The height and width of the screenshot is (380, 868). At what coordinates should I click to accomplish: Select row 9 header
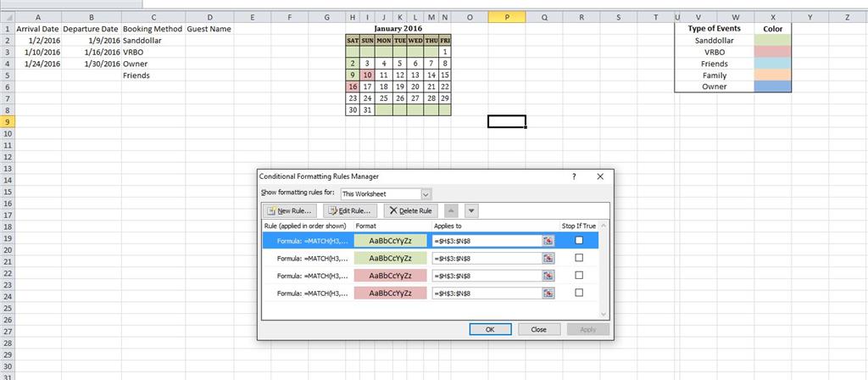tap(7, 121)
